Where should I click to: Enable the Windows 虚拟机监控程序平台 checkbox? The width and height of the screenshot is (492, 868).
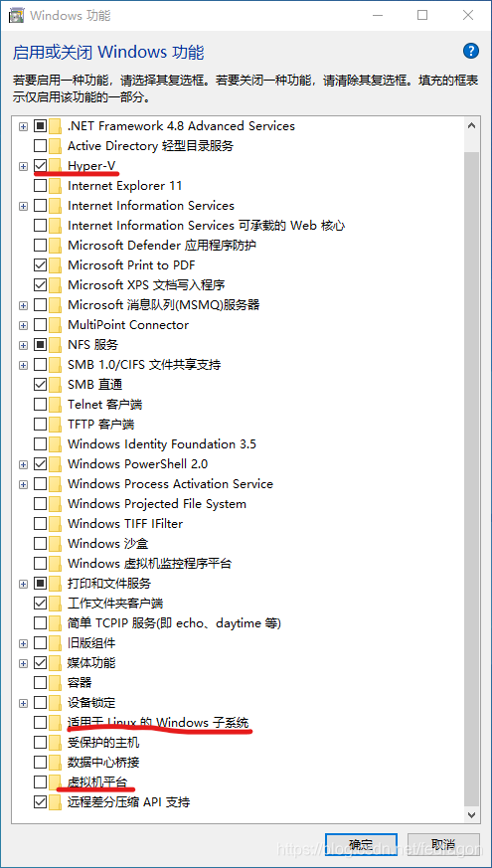click(x=41, y=563)
